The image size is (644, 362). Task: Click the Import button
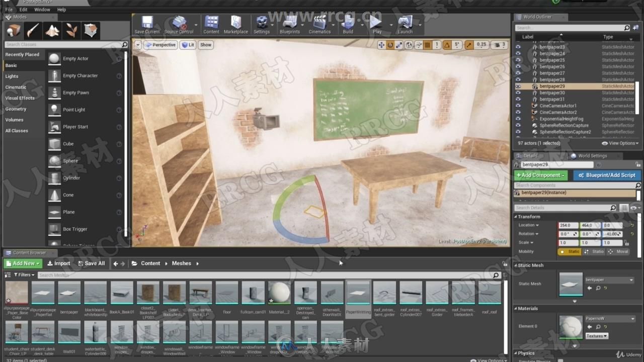pos(59,263)
